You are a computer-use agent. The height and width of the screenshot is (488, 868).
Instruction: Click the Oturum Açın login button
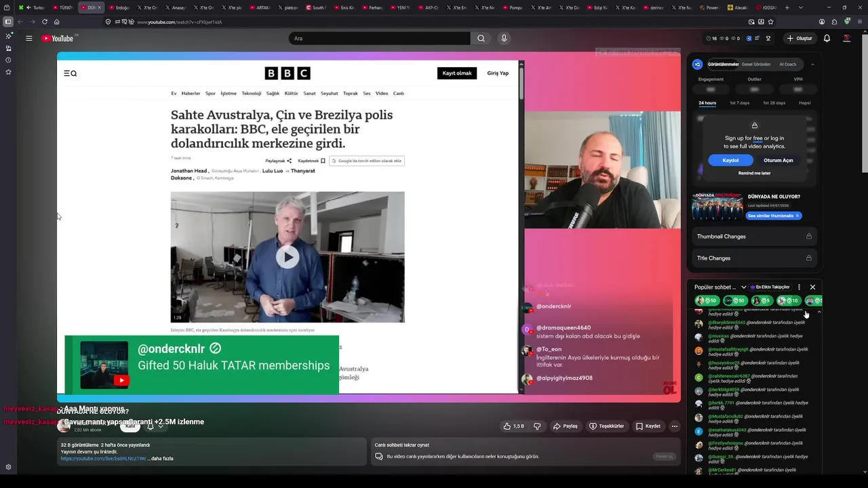tap(778, 161)
